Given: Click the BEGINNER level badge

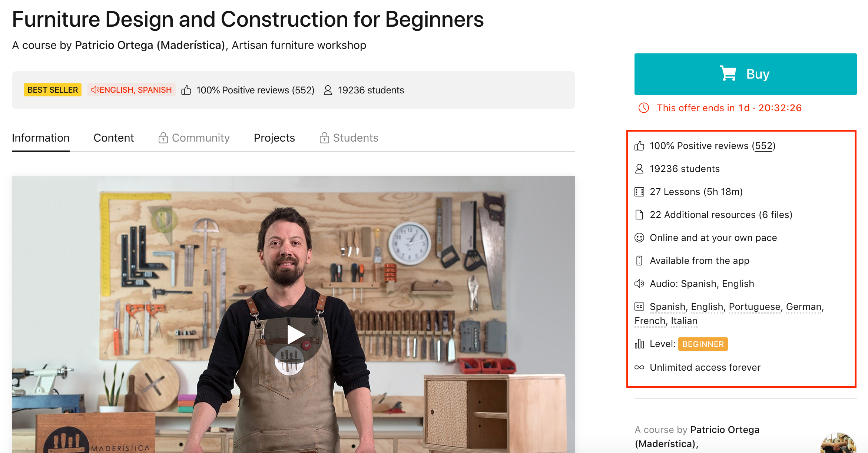Looking at the screenshot, I should 703,344.
